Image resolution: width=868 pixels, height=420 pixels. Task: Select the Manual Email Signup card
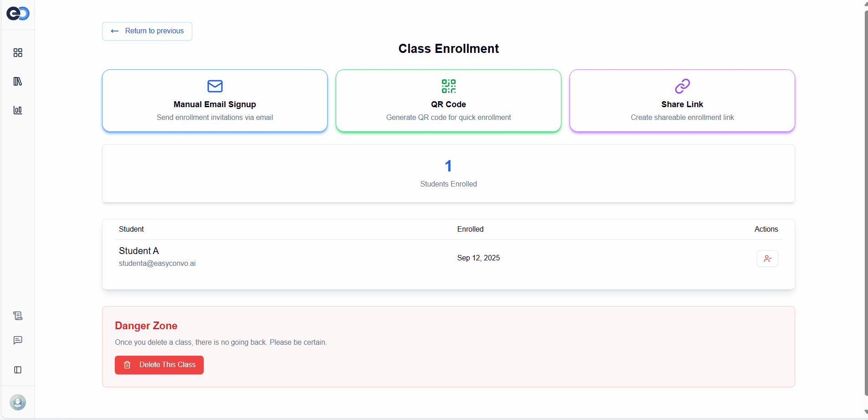point(215,101)
